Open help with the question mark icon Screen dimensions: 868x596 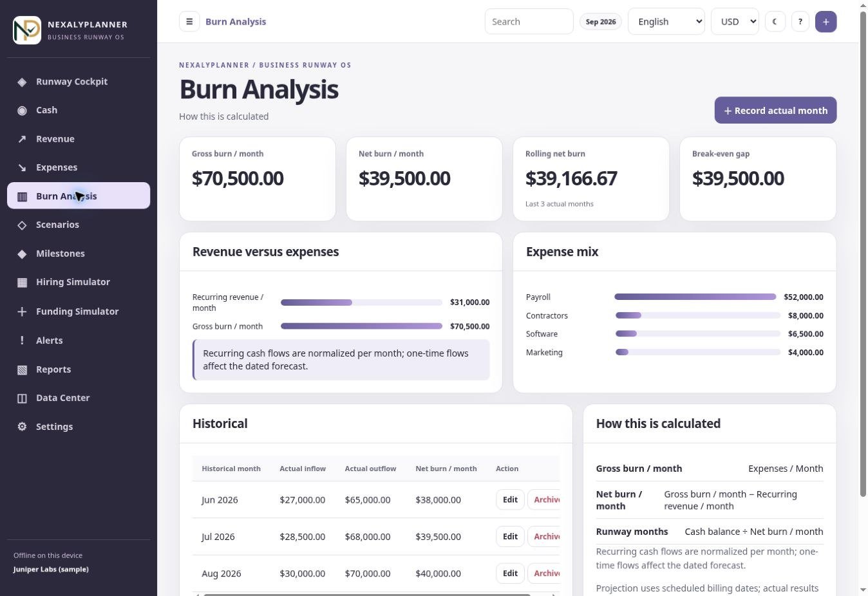[x=800, y=21]
